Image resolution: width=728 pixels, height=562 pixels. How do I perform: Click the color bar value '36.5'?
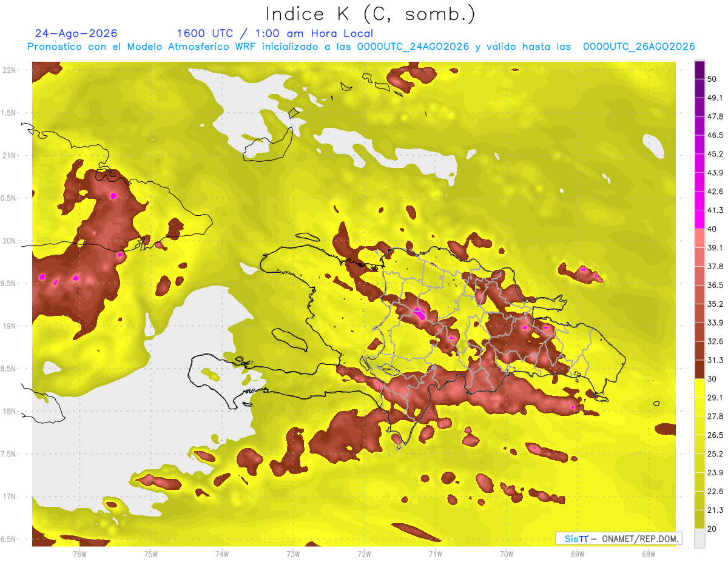click(715, 285)
